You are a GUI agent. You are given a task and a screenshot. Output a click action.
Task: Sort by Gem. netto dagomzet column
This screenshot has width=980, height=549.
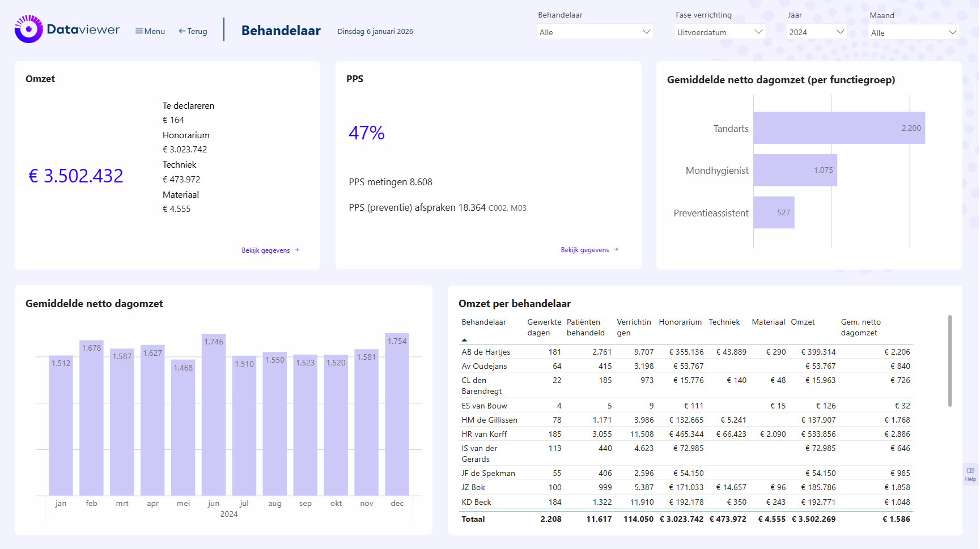click(x=860, y=327)
